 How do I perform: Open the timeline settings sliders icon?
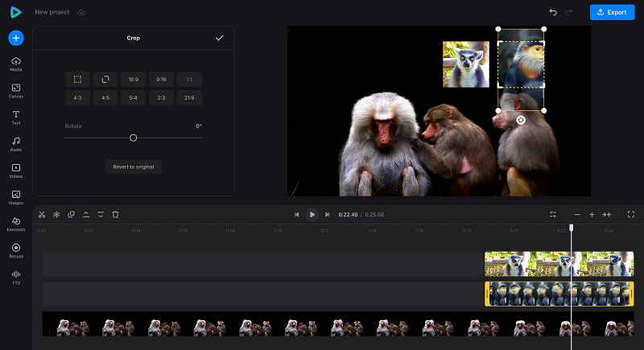[553, 215]
